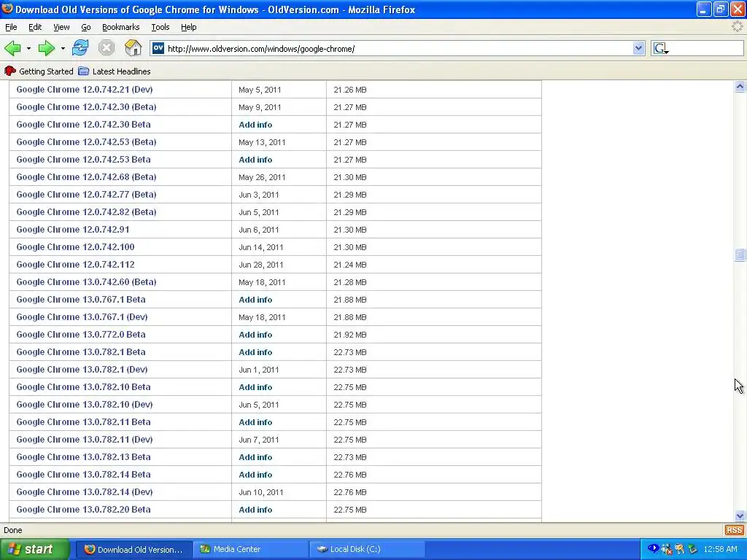Click the green Forward arrow button

click(x=46, y=48)
